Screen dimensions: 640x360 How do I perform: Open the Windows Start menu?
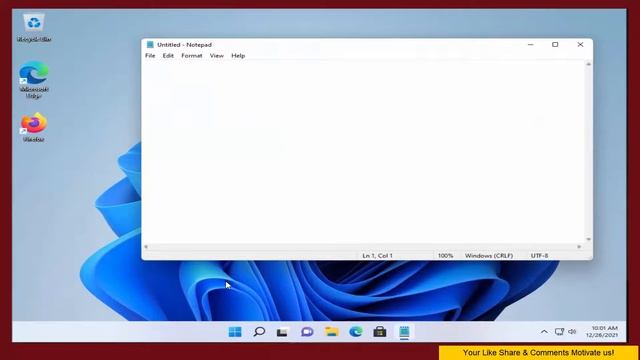[x=235, y=332]
